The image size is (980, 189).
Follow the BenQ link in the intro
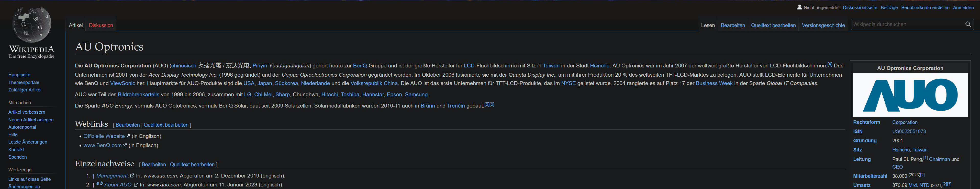pos(360,66)
